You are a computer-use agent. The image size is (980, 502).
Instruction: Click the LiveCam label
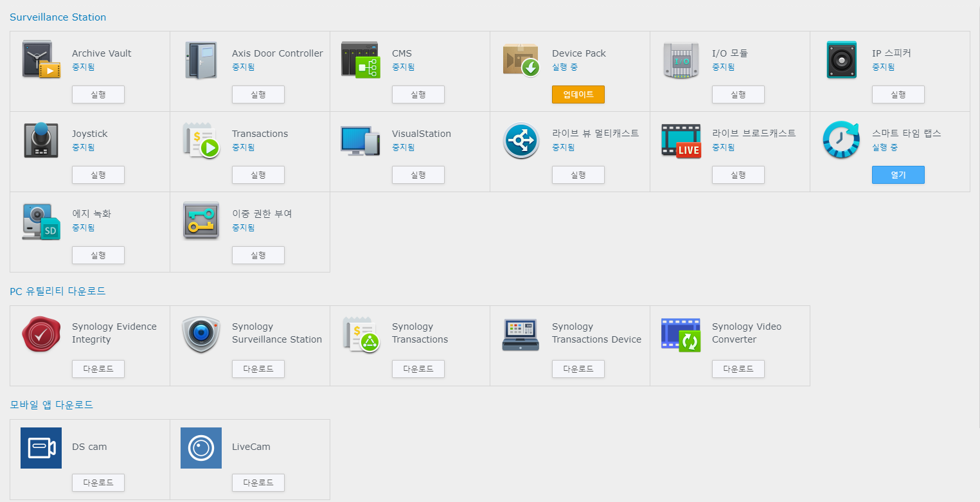tap(251, 447)
